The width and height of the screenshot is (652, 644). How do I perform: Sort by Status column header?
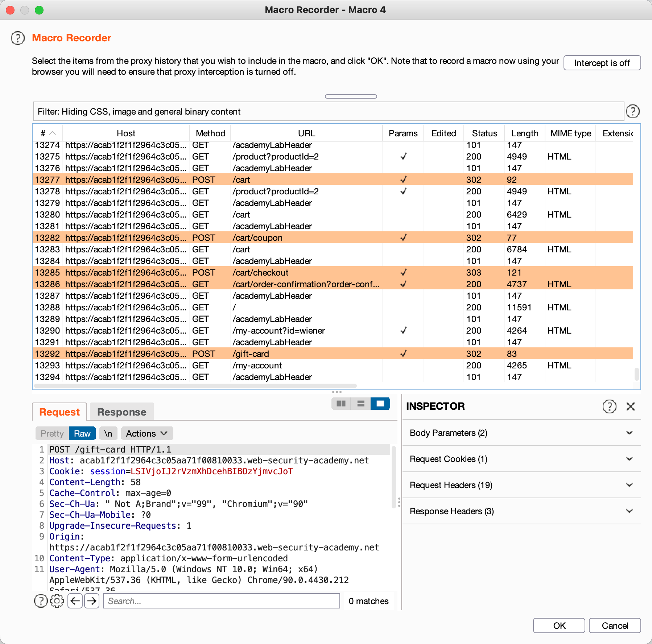point(484,133)
